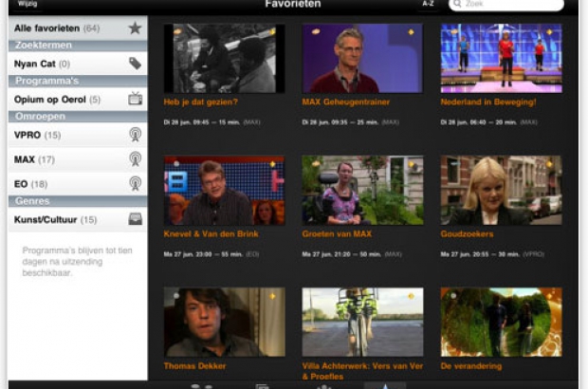The height and width of the screenshot is (389, 588).
Task: Open the Villa Achterwerk cyclist thumbnail
Action: [x=362, y=323]
